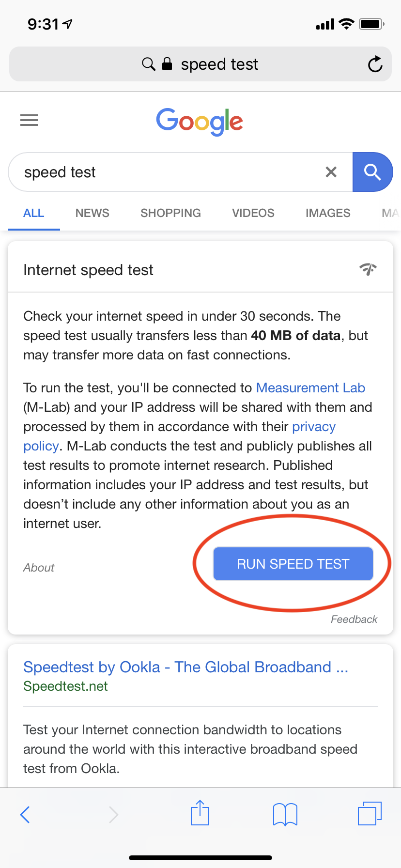Click the RUN SPEED TEST button
This screenshot has height=868, width=401.
click(293, 564)
